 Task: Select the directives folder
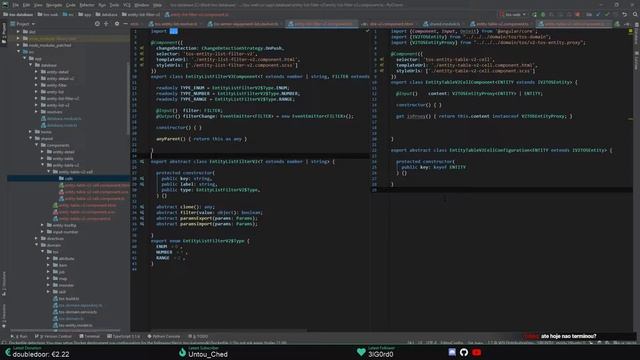click(x=52, y=238)
